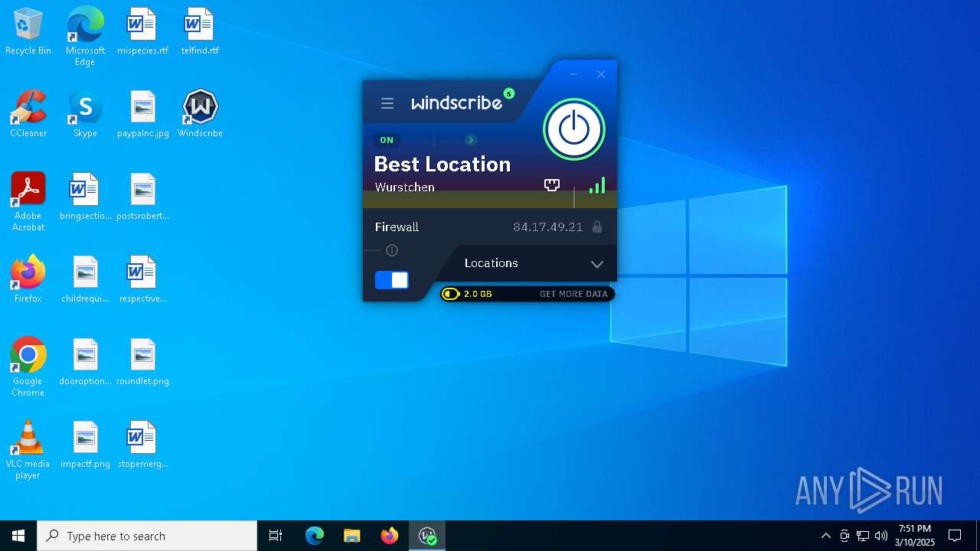Minimize the Windscribe window
The image size is (980, 551).
(573, 74)
